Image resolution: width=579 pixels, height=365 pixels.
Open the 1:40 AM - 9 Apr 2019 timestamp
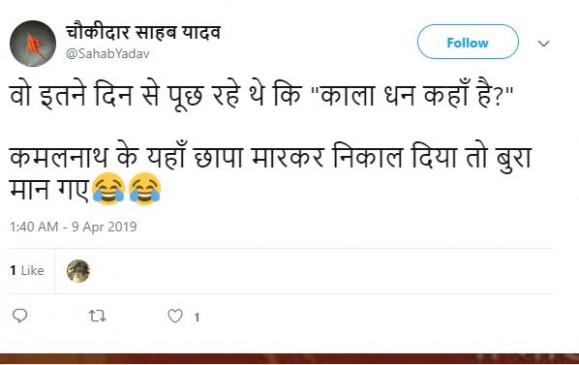pos(73,226)
